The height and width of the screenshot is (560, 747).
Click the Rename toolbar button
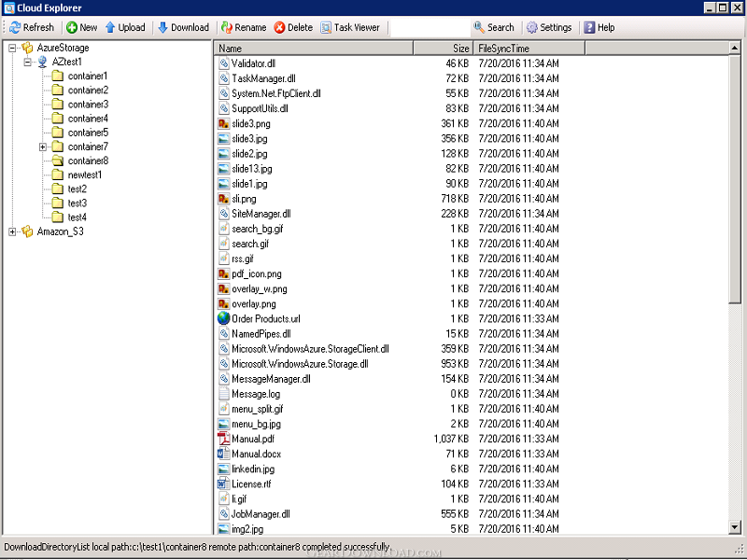tap(244, 28)
